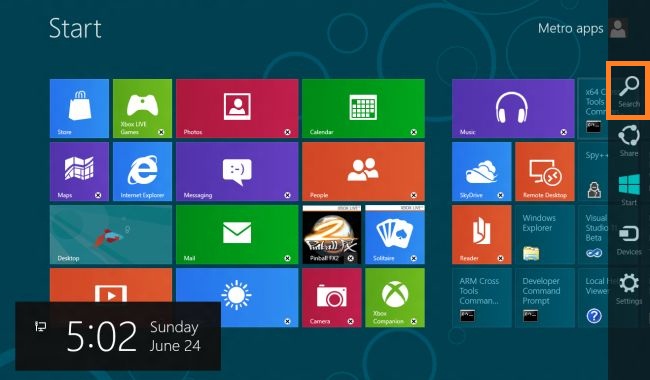Launch the Solitaire tile

pos(395,235)
